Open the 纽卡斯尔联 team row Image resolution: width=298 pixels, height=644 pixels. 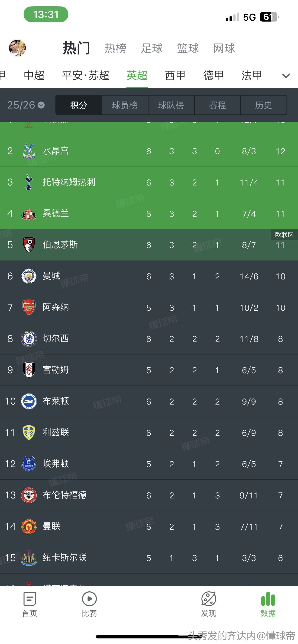149,558
